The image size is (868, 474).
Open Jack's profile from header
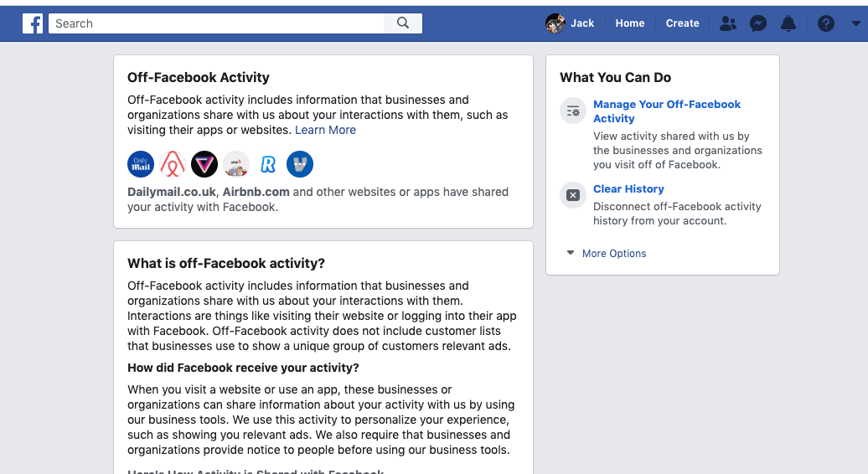click(x=570, y=23)
